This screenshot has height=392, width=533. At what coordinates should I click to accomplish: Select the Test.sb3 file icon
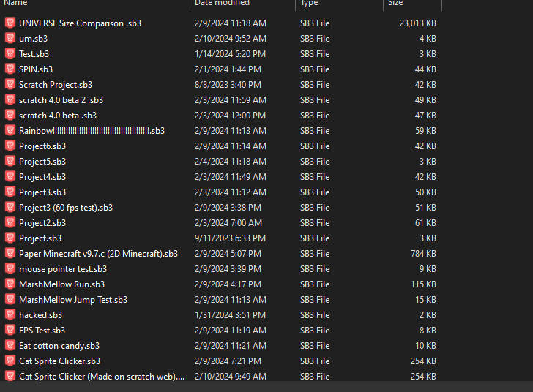click(10, 53)
